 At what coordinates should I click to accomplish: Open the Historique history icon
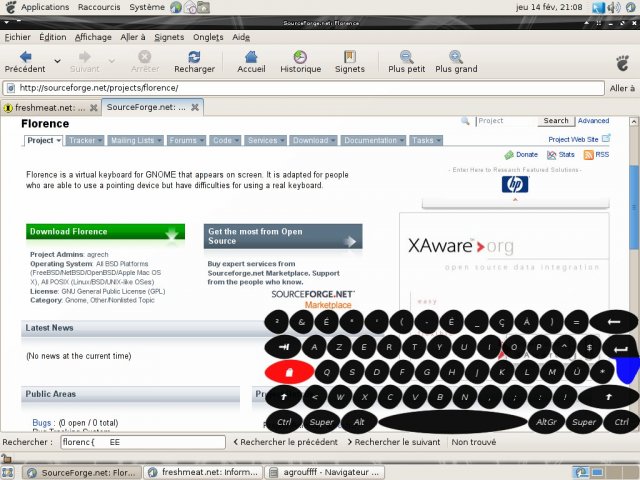[300, 57]
